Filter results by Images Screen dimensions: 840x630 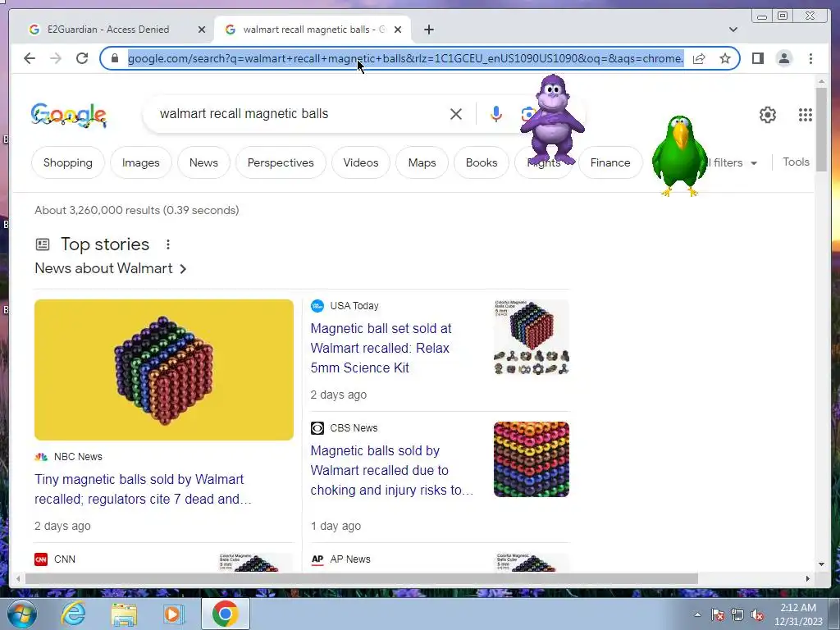pyautogui.click(x=141, y=162)
